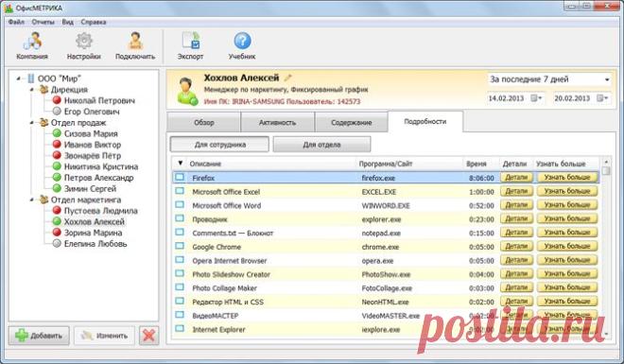Image resolution: width=624 pixels, height=364 pixels.
Task: Click the pencil edit icon beside Хохлов Алексей
Action: pos(287,78)
